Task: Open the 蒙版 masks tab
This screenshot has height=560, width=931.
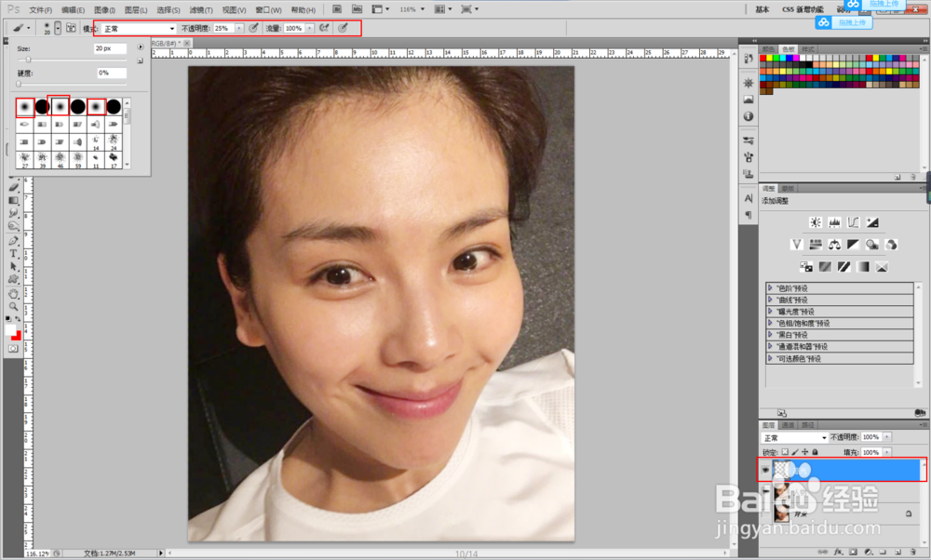Action: point(788,189)
